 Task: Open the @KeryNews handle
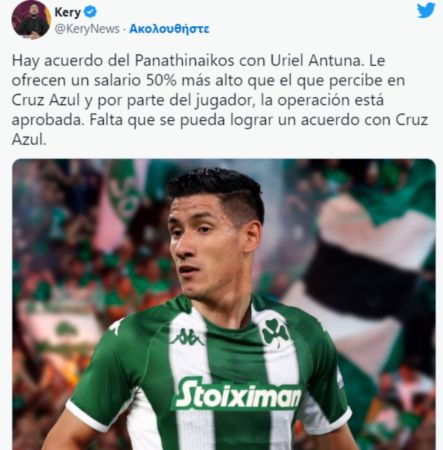tap(87, 29)
